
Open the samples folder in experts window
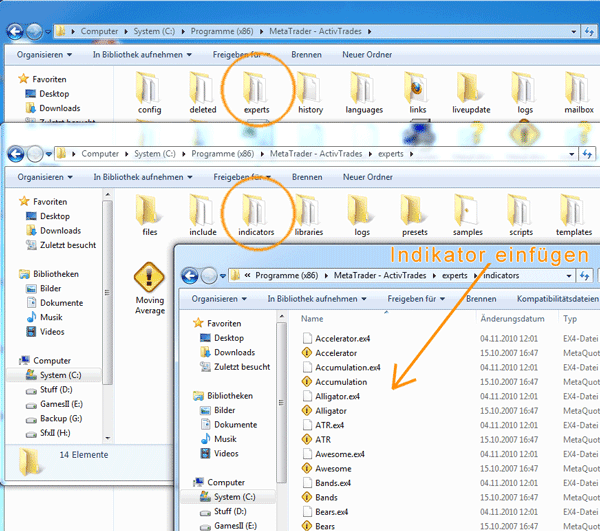[x=468, y=215]
